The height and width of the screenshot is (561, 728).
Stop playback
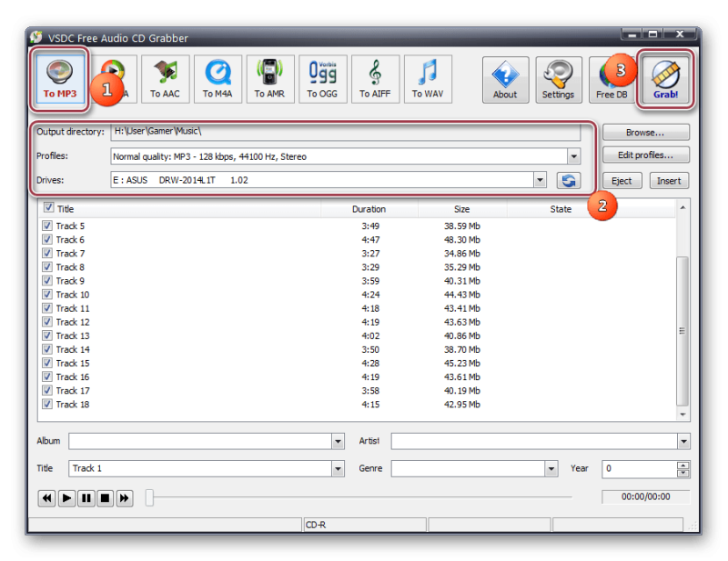(106, 498)
